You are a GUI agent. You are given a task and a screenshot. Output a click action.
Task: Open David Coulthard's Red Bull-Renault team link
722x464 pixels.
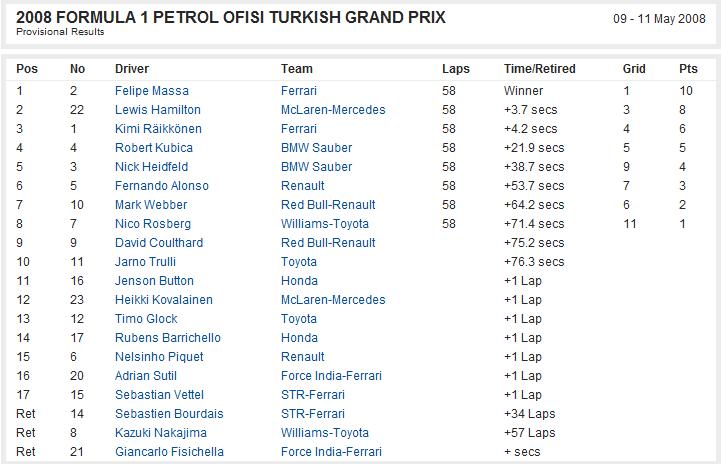tap(328, 243)
